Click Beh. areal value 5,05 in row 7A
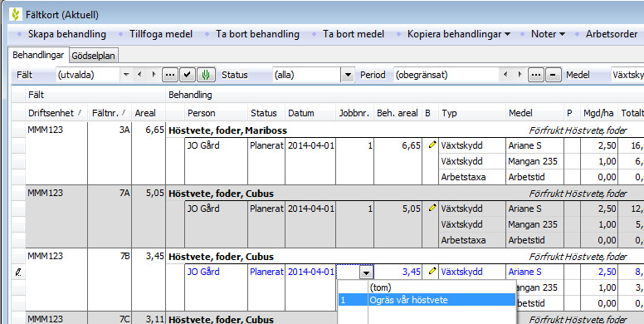This screenshot has height=324, width=644. 411,209
